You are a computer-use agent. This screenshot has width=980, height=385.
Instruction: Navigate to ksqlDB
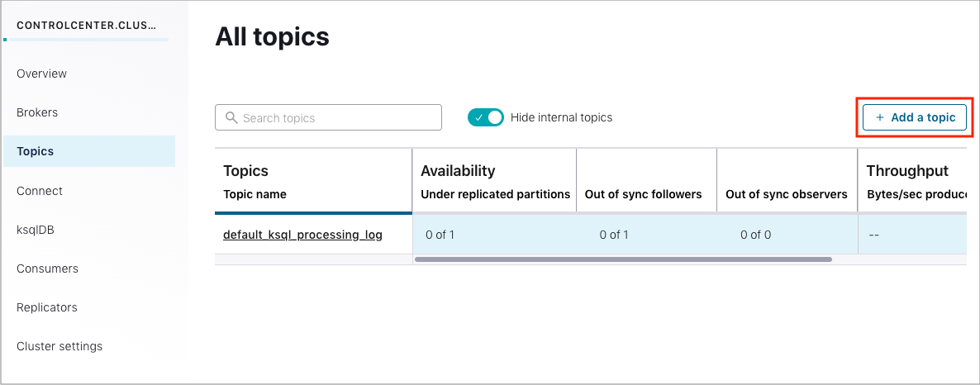point(36,230)
